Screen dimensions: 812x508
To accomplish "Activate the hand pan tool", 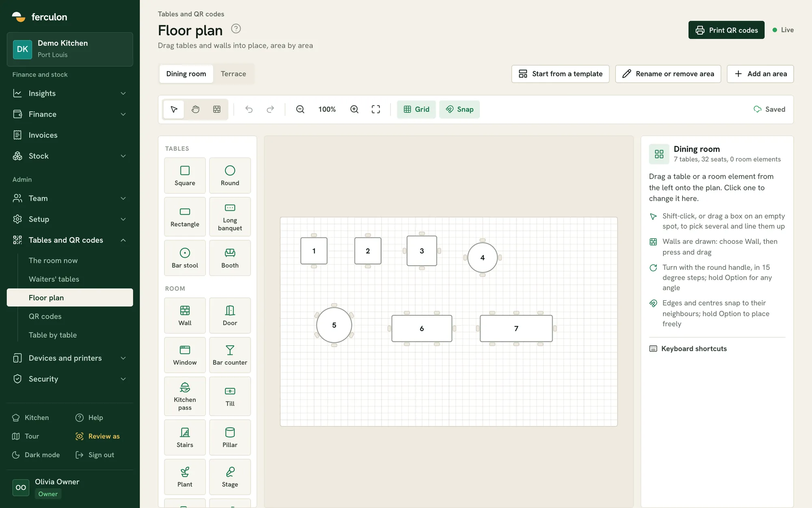I will pos(195,109).
